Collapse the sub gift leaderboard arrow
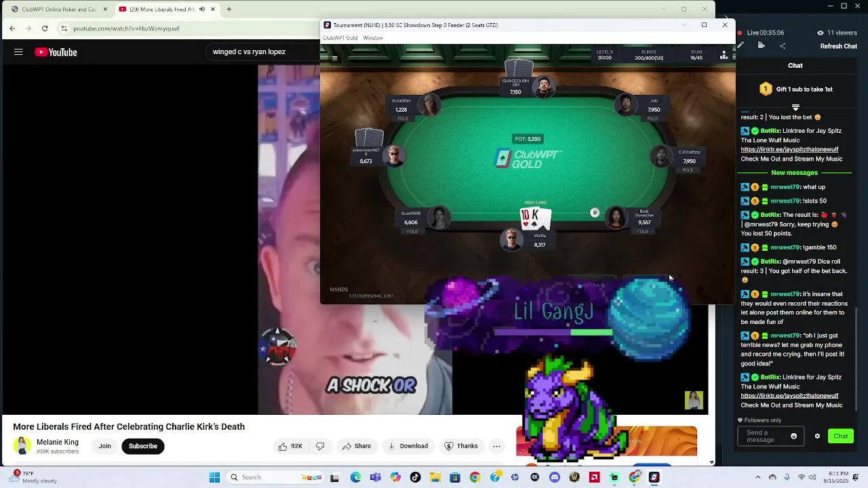Viewport: 868px width, 488px height. coord(795,107)
